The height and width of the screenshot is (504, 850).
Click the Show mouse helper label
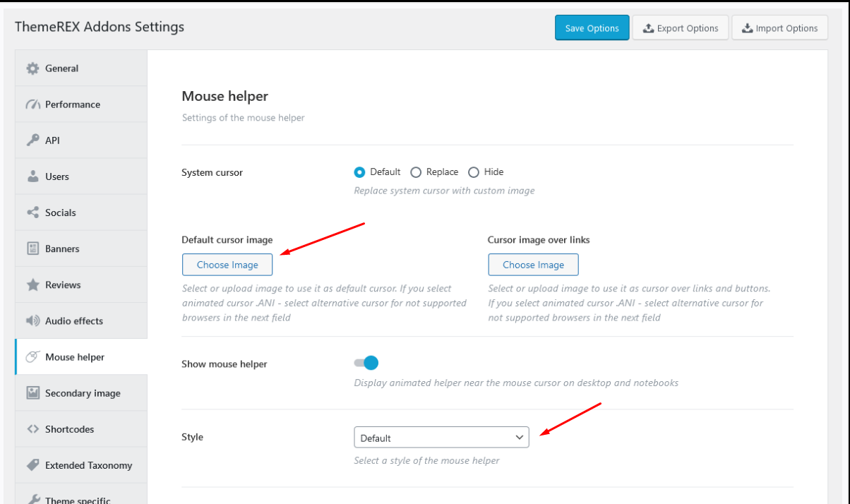tap(225, 364)
